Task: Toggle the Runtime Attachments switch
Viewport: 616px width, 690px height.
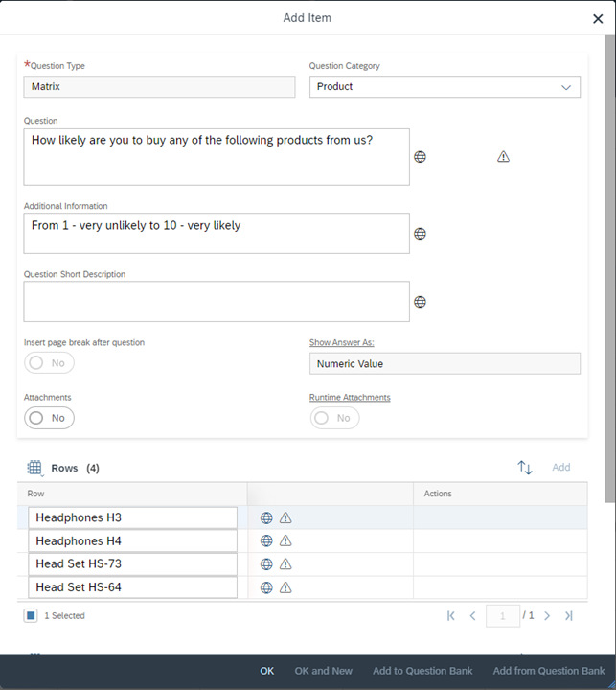Action: point(335,418)
